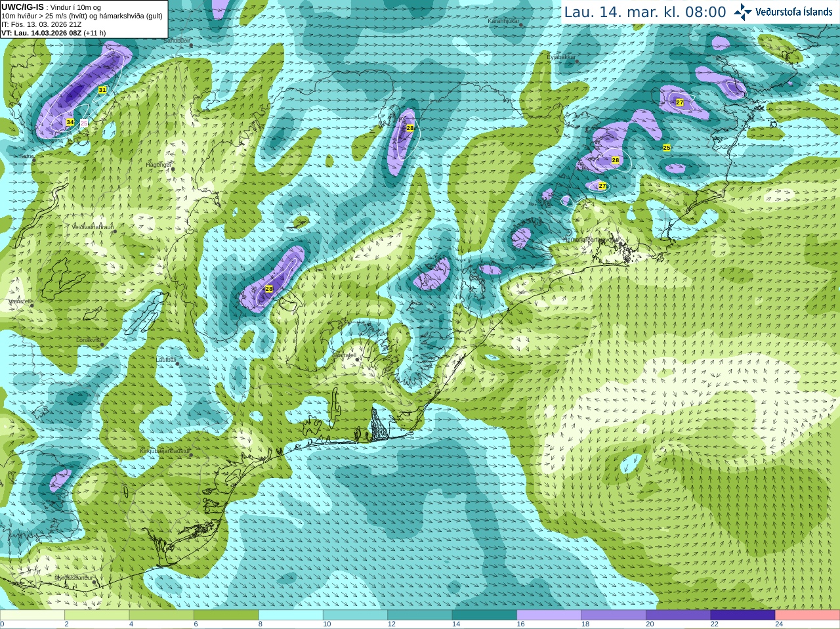840x629 pixels.
Task: Click the 8–10 m/s legend swatch
Action: tap(291, 615)
